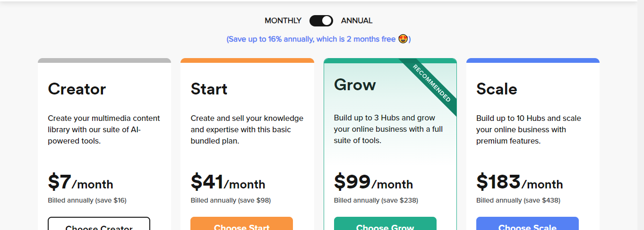The image size is (644, 230).
Task: Click the Creator plan heading
Action: pos(77,89)
